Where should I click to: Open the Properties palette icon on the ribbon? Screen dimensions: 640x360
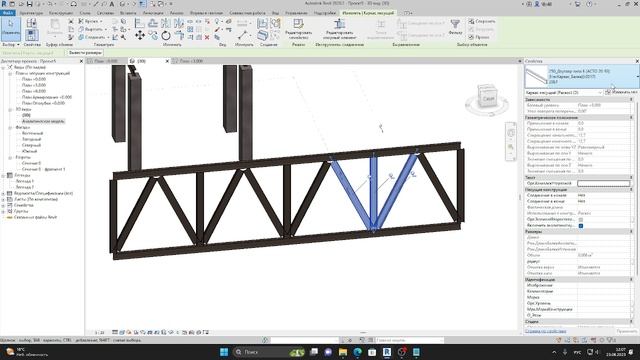click(31, 36)
